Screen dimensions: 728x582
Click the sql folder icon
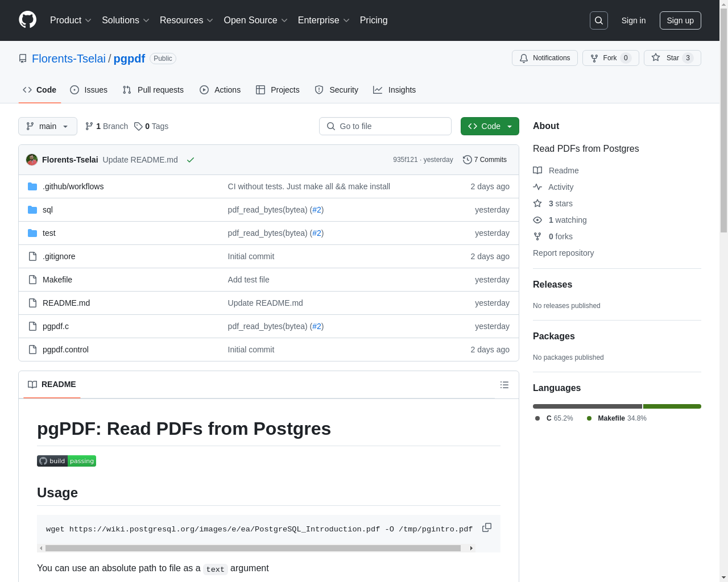[x=32, y=210]
